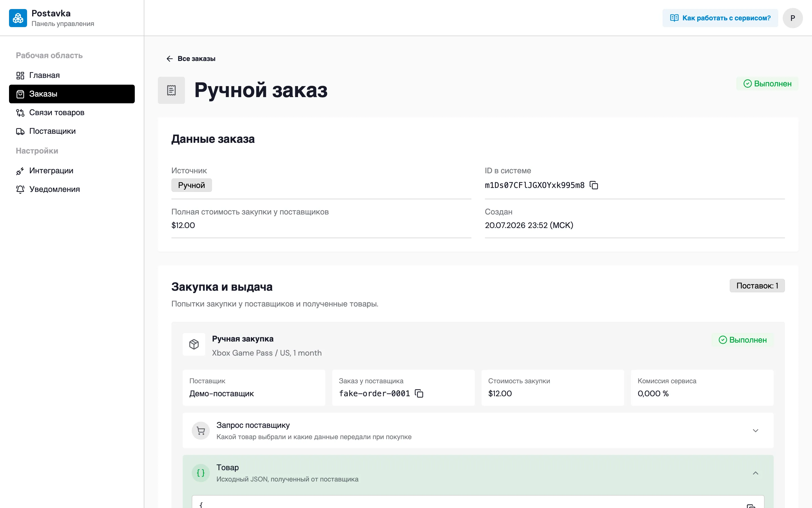812x508 pixels.
Task: Click the Ручной заказ page heading
Action: pos(261,90)
